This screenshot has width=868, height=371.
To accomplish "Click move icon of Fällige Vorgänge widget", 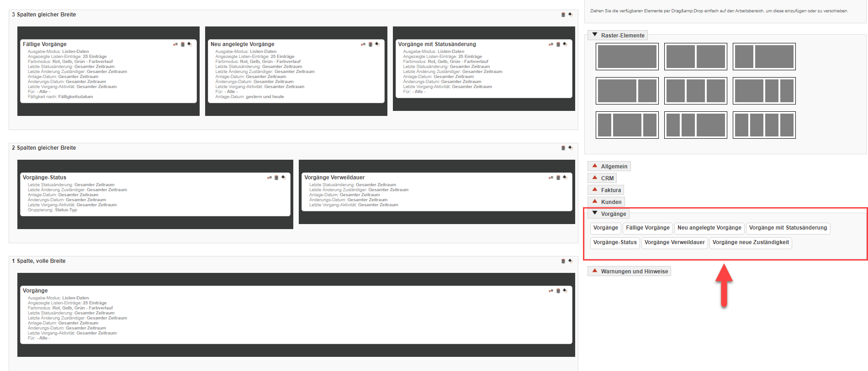I will [190, 44].
